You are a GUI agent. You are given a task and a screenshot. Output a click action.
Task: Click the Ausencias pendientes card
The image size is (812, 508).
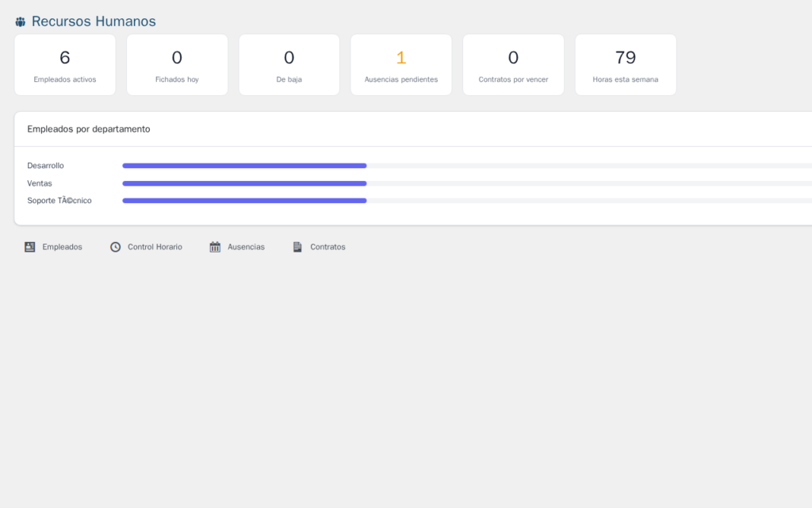tap(401, 64)
